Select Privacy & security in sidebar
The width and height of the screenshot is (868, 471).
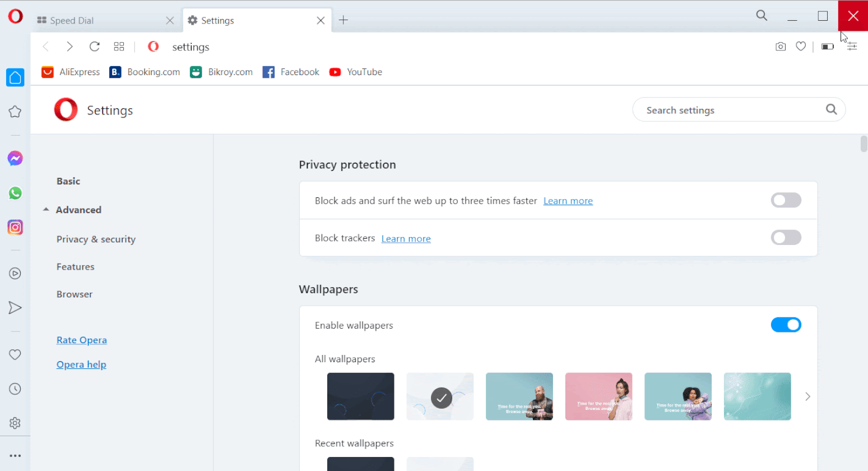click(x=96, y=239)
